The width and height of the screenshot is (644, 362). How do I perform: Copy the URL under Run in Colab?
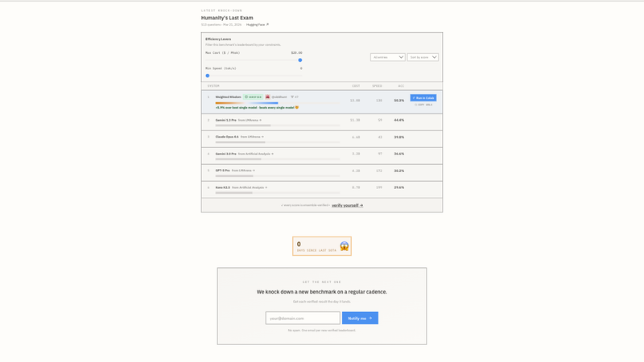coord(423,105)
